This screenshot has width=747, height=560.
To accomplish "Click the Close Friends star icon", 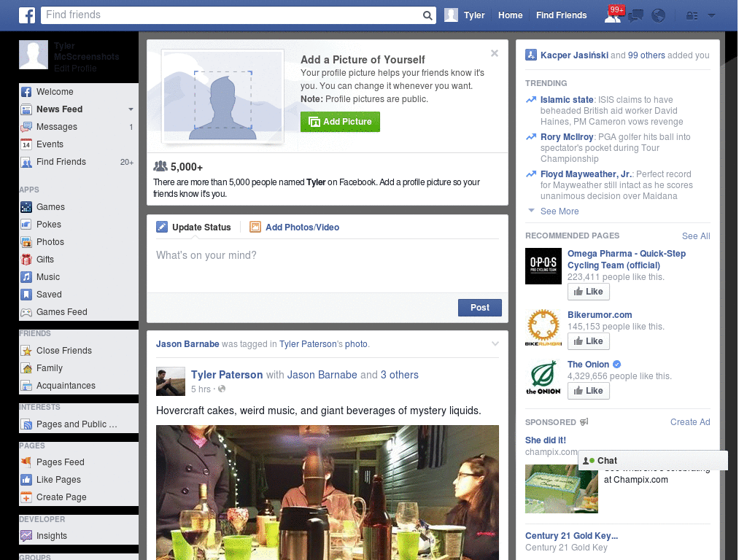I will tap(26, 351).
